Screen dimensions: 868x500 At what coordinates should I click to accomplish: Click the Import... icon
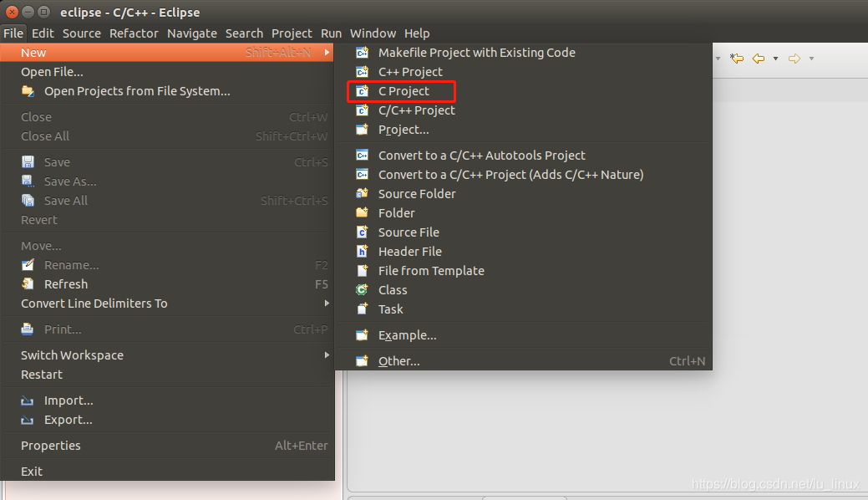(28, 401)
